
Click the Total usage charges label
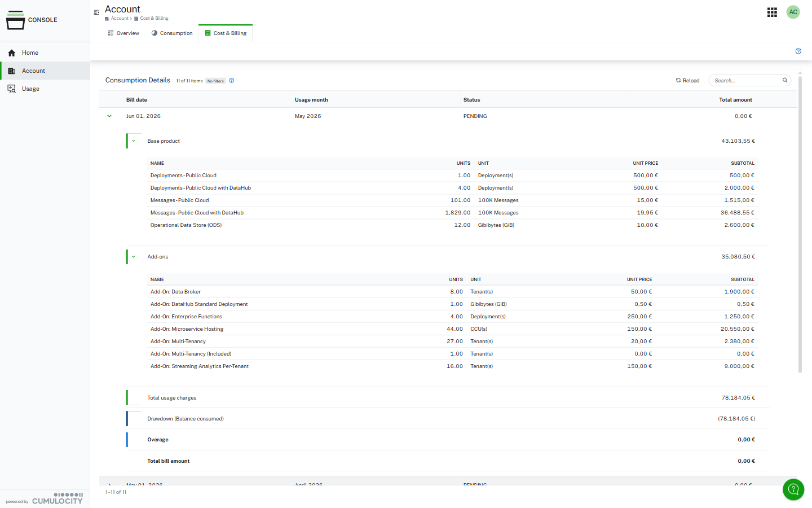tap(172, 398)
